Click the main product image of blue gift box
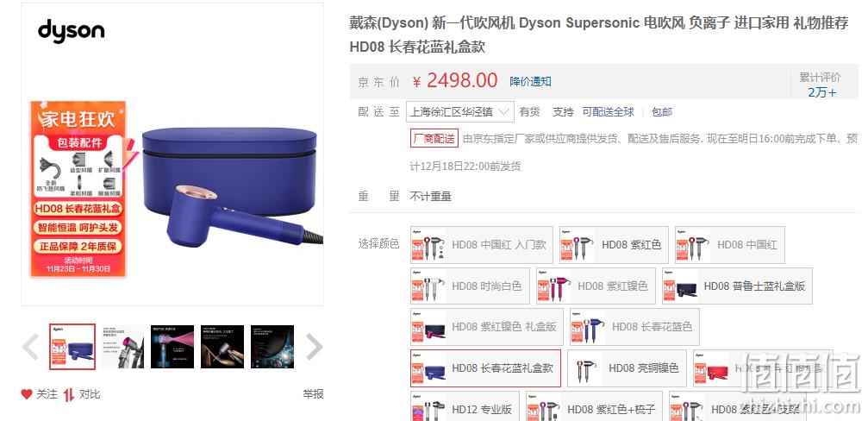Image resolution: width=868 pixels, height=421 pixels. coord(230,186)
